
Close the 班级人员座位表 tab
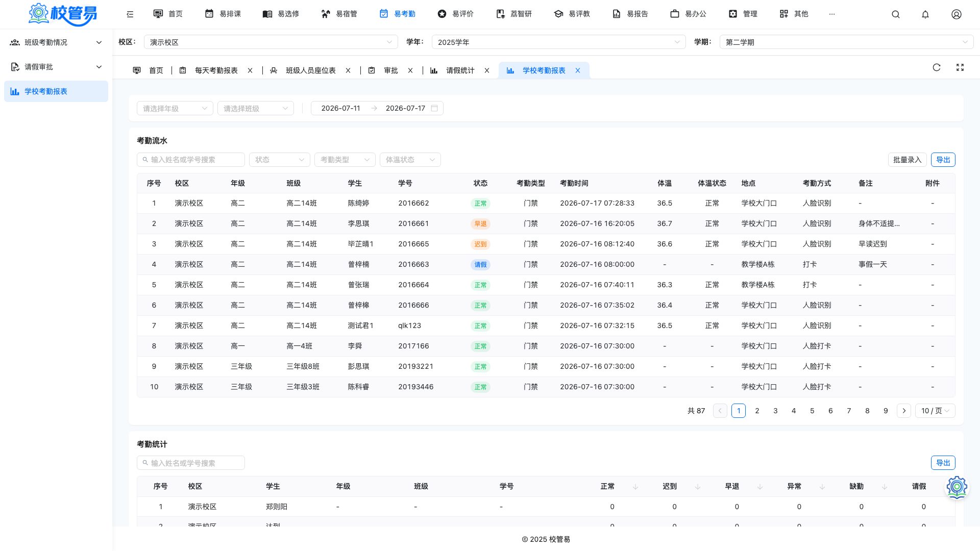(348, 70)
